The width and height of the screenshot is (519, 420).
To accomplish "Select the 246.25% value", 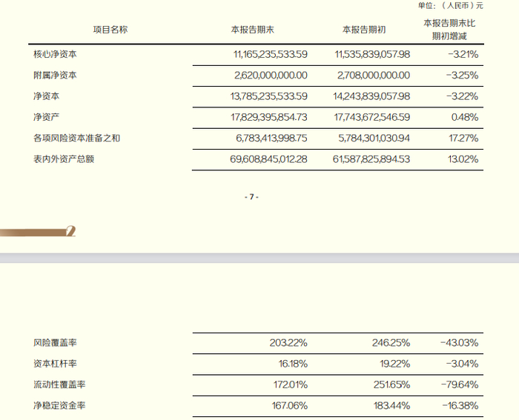I will (391, 343).
